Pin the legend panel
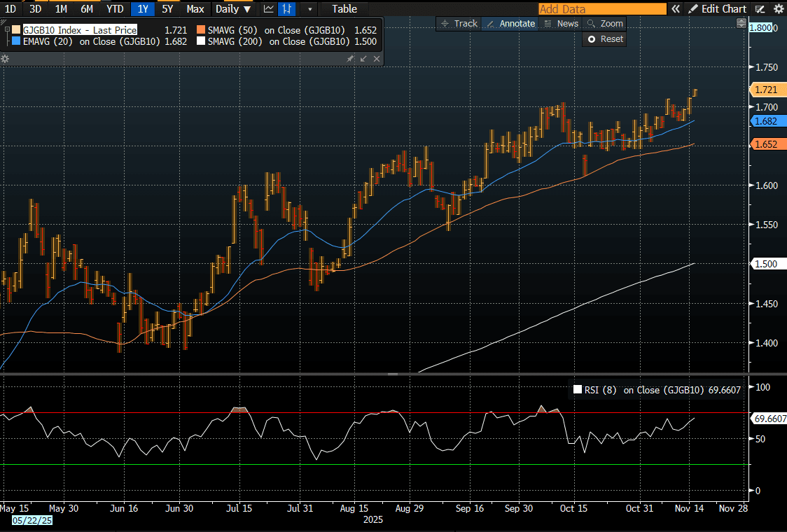 pos(350,59)
